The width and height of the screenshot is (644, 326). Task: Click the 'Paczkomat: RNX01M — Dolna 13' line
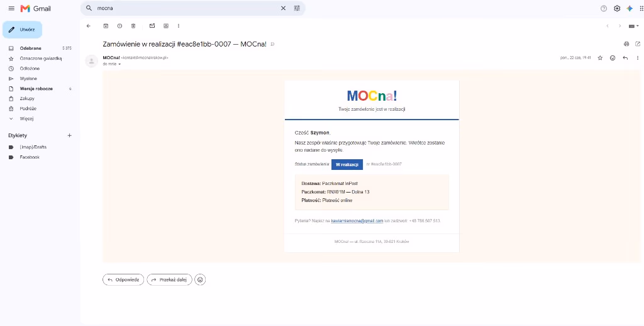(336, 192)
